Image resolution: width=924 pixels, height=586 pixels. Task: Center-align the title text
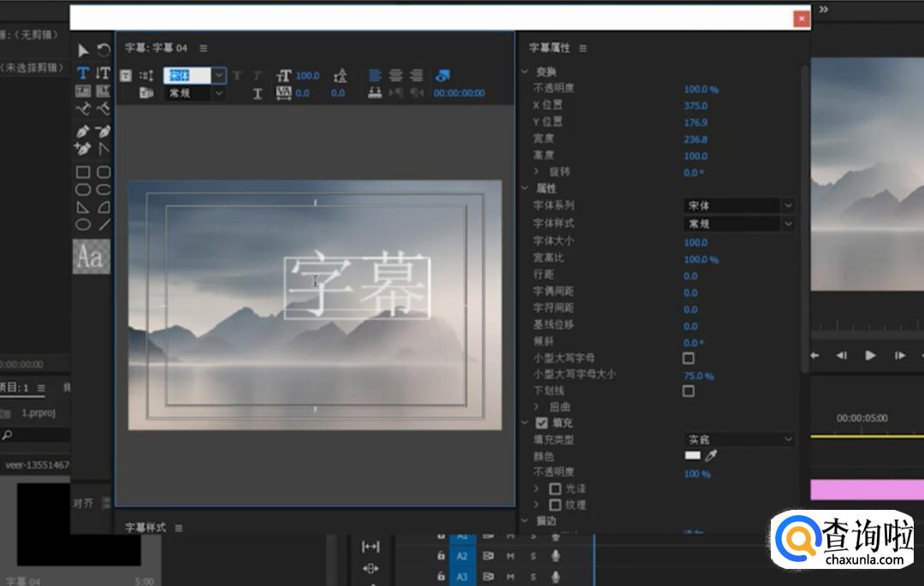pyautogui.click(x=395, y=75)
